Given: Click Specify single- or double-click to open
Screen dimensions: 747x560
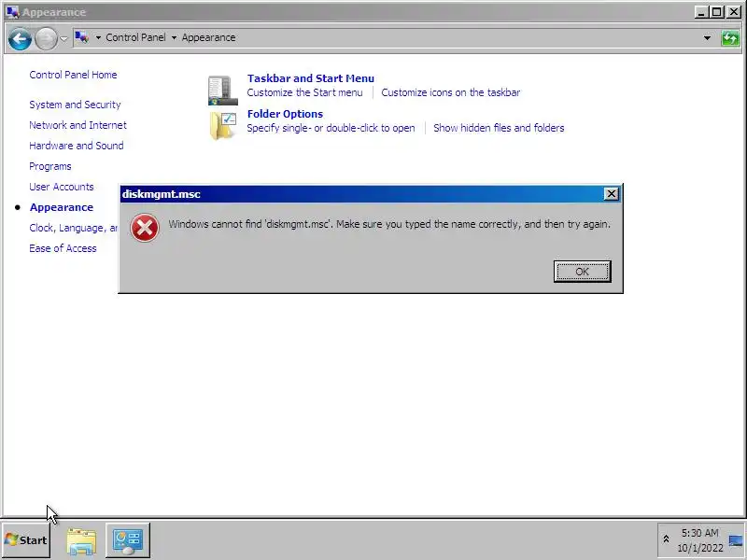Looking at the screenshot, I should 331,128.
